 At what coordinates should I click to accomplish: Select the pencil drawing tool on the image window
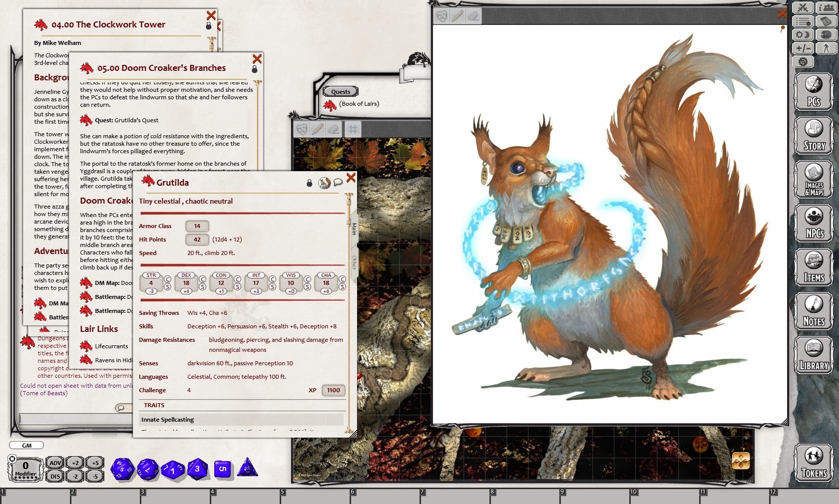point(457,16)
